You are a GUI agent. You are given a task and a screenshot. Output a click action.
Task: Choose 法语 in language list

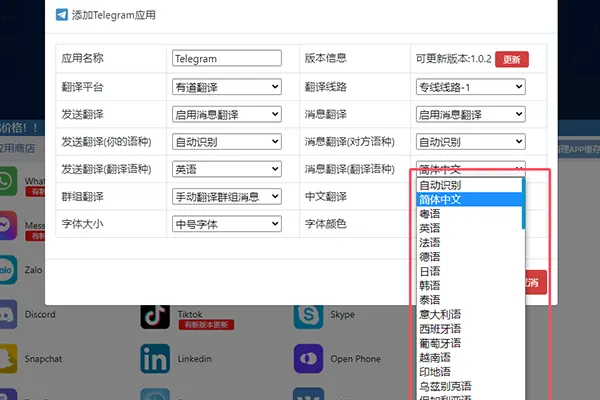click(x=469, y=242)
